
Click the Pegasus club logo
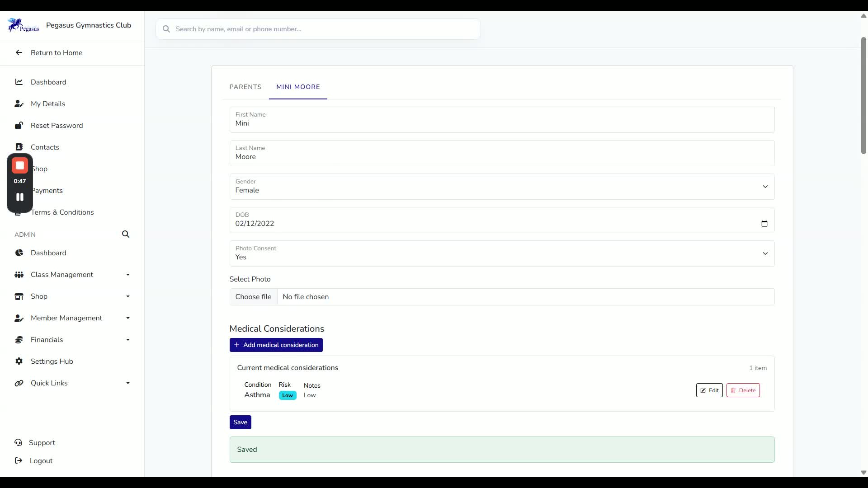(x=24, y=25)
